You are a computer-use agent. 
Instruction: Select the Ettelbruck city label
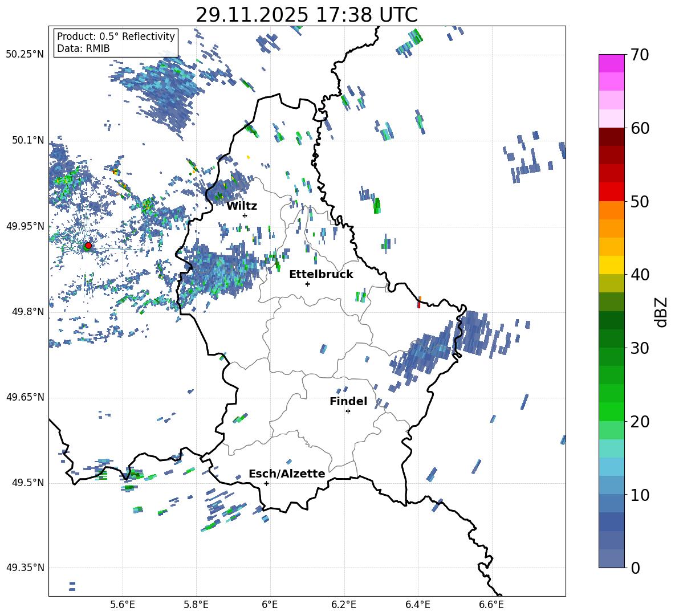click(x=321, y=274)
